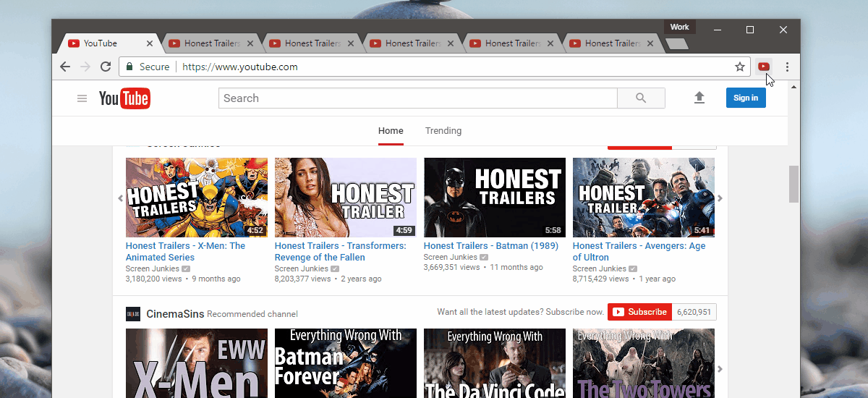Click the YouTube search input field

coord(417,98)
